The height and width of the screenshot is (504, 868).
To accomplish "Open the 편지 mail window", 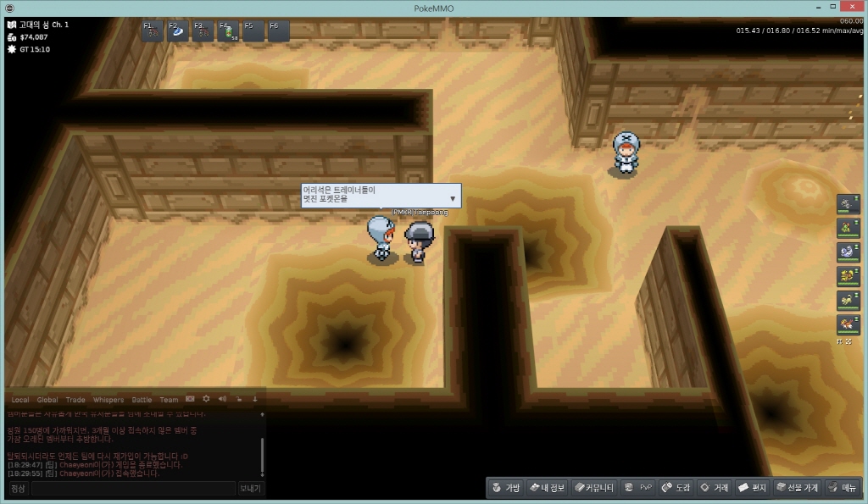I will tap(752, 488).
